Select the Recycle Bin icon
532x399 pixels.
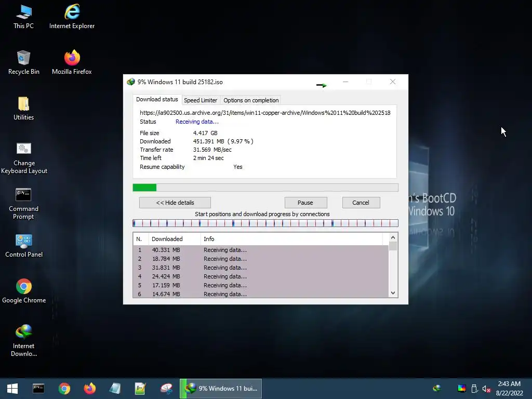[24, 62]
